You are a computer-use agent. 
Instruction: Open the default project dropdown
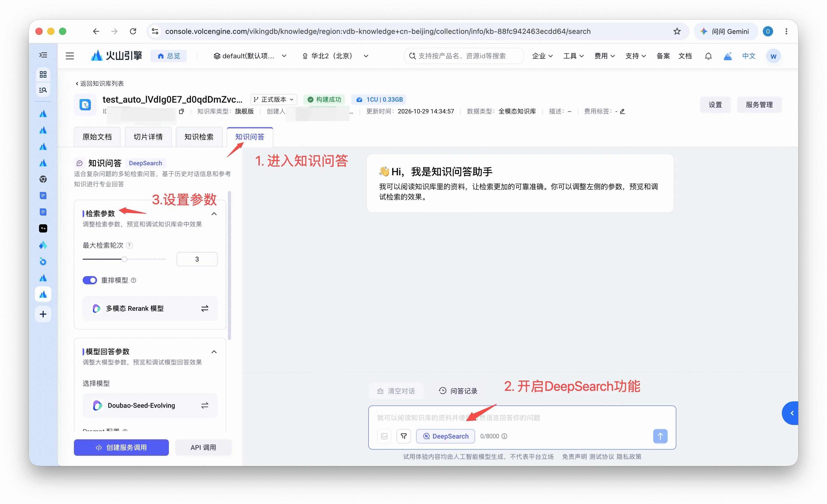(250, 56)
